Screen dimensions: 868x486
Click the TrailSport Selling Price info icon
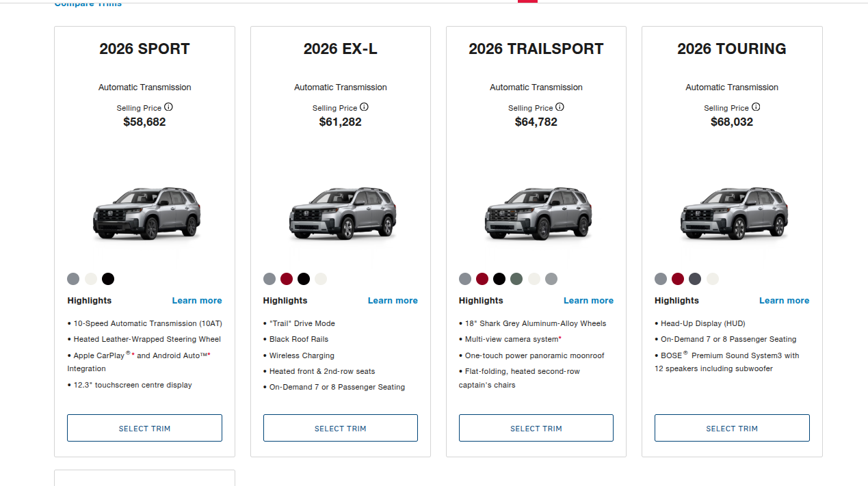click(x=560, y=107)
